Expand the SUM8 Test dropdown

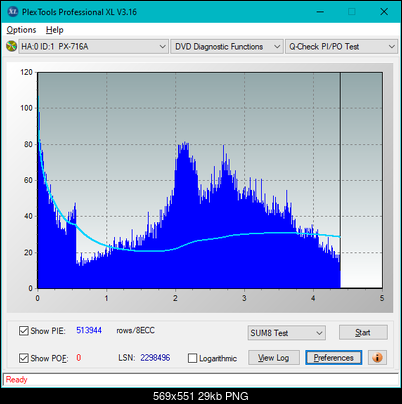click(x=287, y=333)
